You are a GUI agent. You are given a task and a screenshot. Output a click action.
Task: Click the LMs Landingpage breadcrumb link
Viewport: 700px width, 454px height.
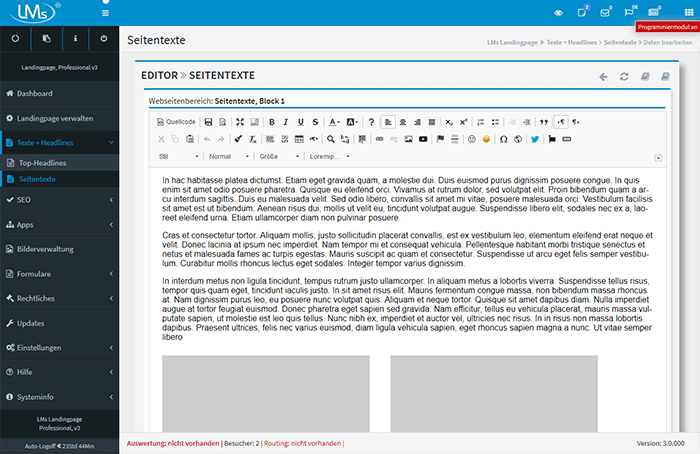512,42
